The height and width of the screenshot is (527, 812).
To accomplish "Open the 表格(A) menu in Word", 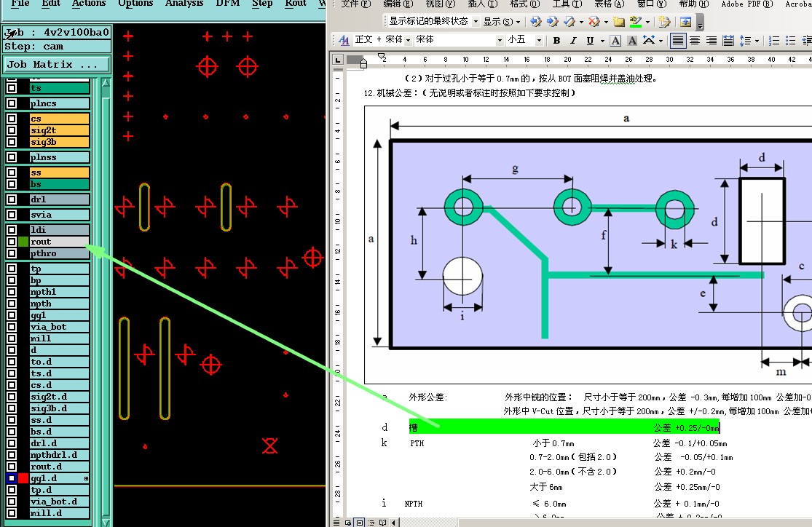I will click(609, 4).
